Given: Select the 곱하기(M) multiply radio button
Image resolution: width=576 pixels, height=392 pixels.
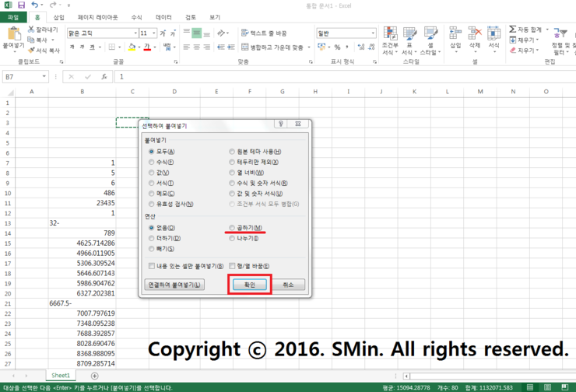Looking at the screenshot, I should pos(232,228).
